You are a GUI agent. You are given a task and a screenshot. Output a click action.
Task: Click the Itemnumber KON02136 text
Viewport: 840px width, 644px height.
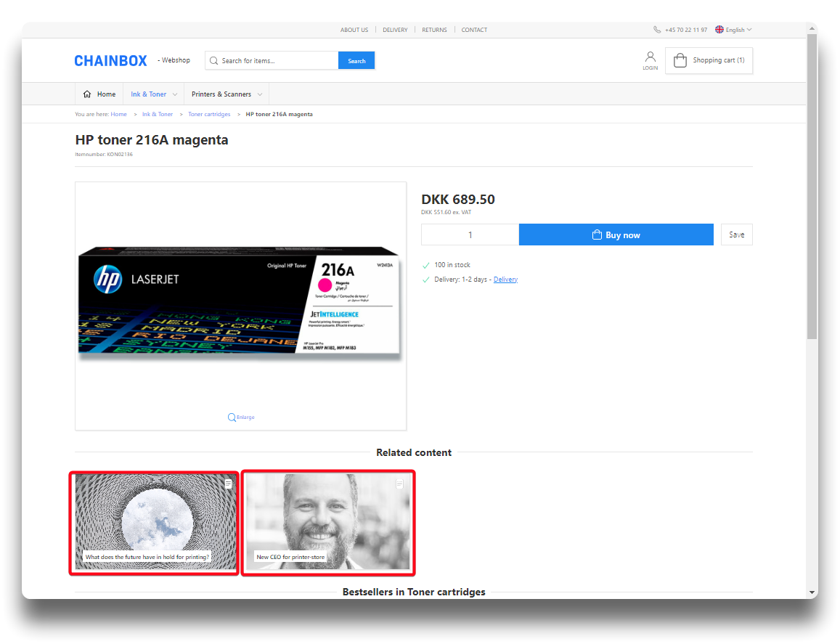(104, 155)
